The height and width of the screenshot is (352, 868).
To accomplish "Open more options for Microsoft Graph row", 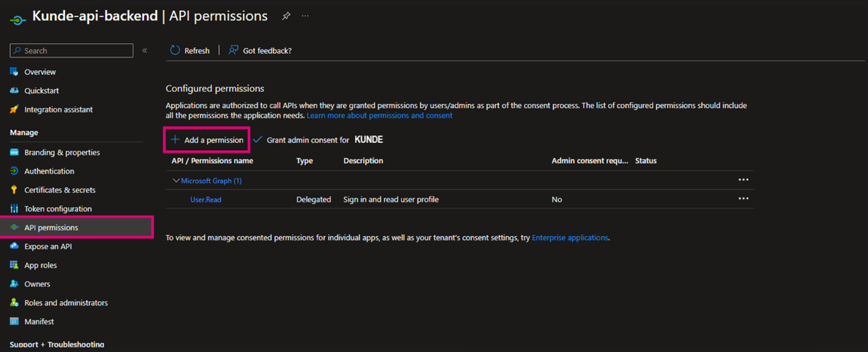I will [x=743, y=180].
